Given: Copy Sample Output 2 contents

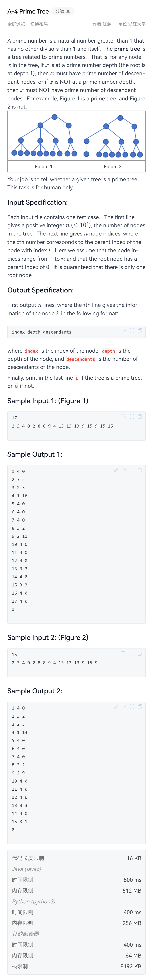Looking at the screenshot, I should pyautogui.click(x=140, y=707).
